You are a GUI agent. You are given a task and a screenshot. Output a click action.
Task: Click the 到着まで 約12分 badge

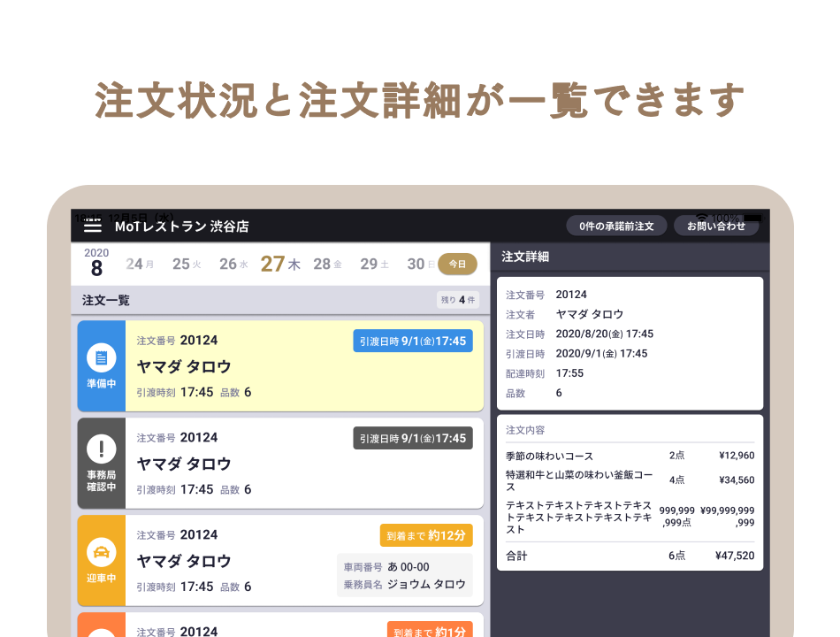[426, 535]
